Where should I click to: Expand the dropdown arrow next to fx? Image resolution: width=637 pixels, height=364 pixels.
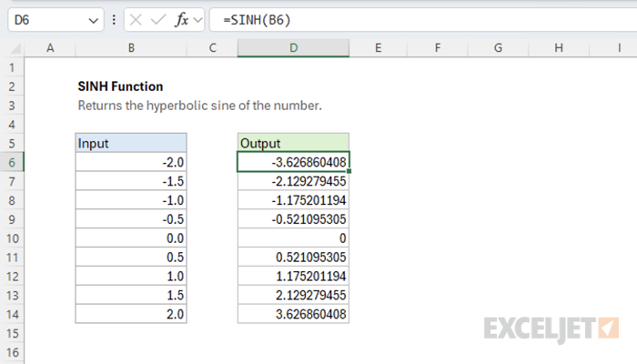tap(197, 20)
